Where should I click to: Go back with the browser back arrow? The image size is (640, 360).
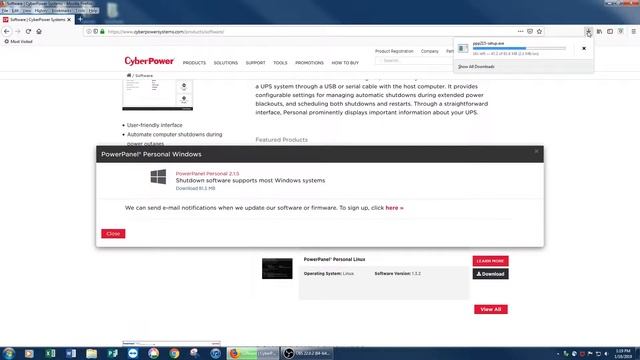click(x=7, y=31)
